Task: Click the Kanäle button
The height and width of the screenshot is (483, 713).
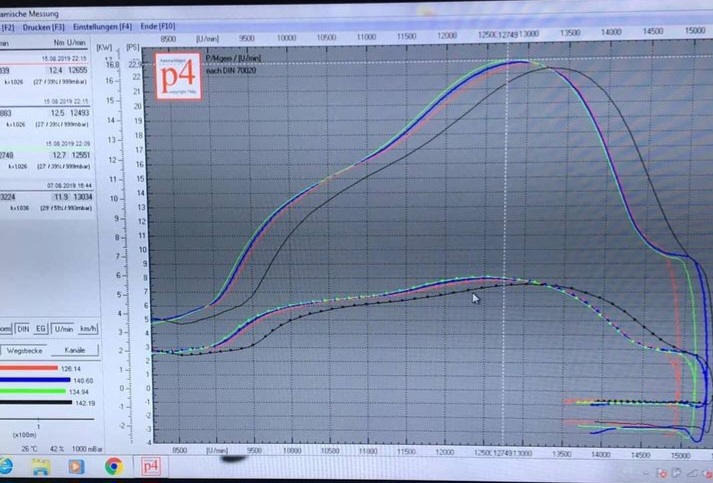Action: [x=73, y=351]
